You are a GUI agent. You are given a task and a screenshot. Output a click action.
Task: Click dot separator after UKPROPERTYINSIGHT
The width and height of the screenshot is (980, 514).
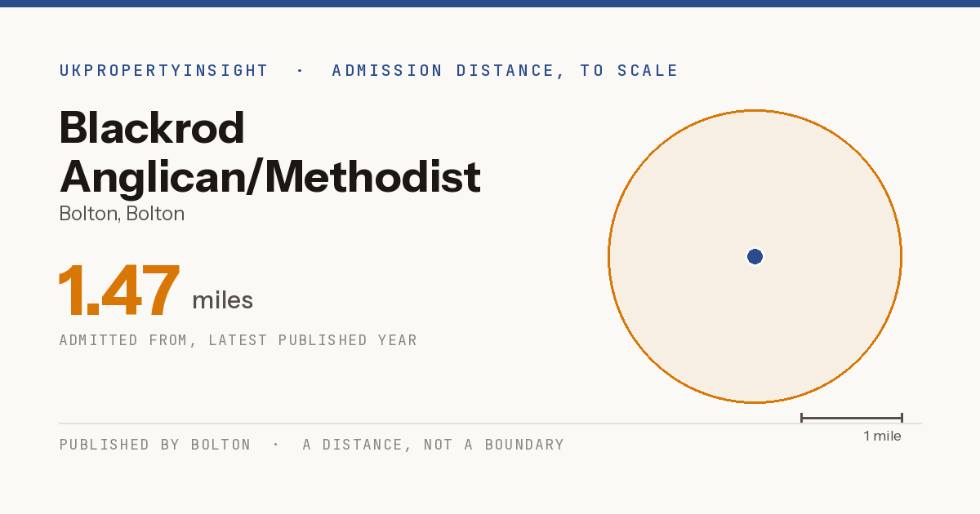coord(300,71)
